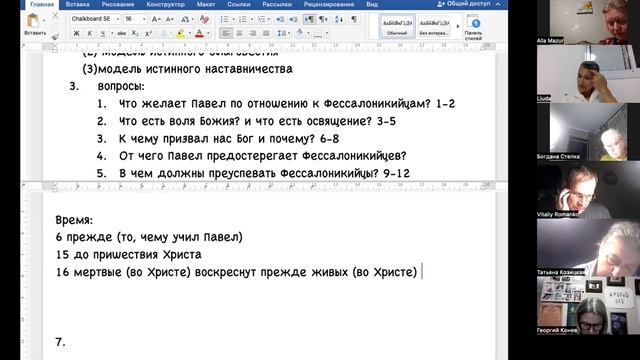This screenshot has width=640, height=360.
Task: Switch to the Ссылки tab
Action: click(239, 4)
